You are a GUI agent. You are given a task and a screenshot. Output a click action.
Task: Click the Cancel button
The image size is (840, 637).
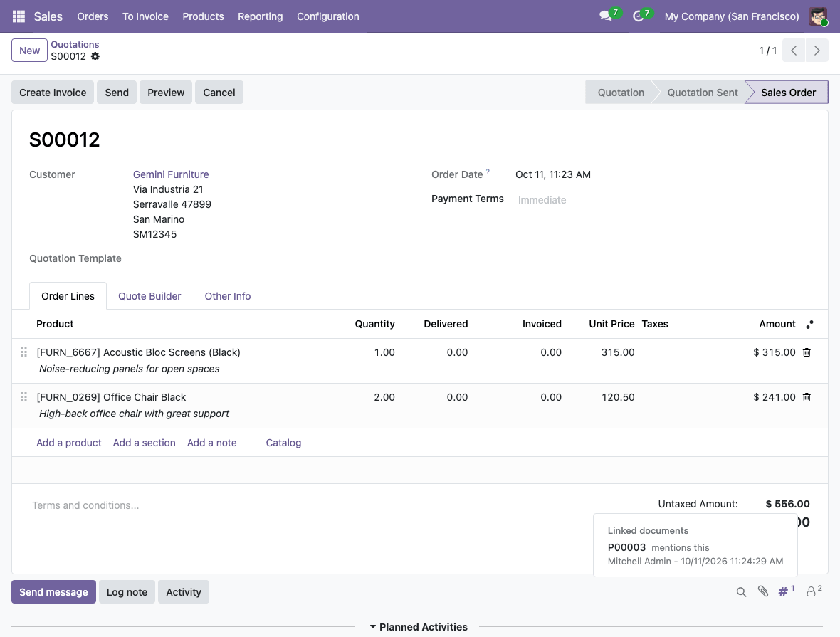pyautogui.click(x=219, y=92)
